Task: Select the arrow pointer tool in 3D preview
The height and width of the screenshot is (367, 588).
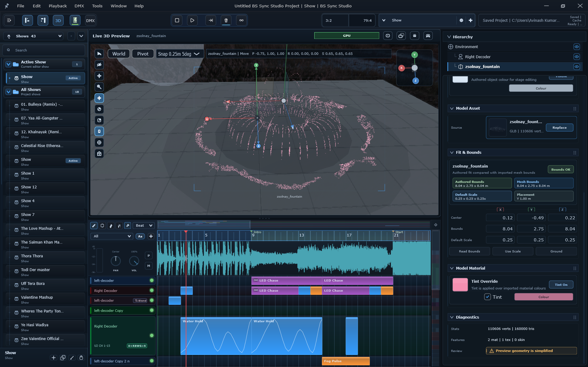Action: pos(99,54)
